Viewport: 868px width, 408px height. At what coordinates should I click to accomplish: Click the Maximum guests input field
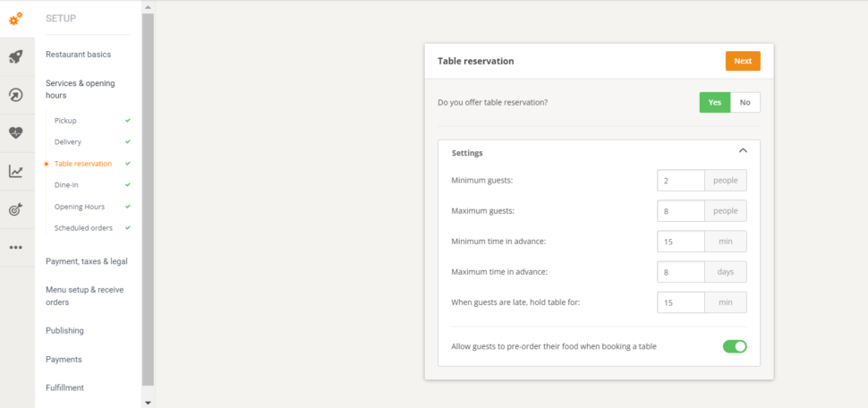click(x=680, y=211)
